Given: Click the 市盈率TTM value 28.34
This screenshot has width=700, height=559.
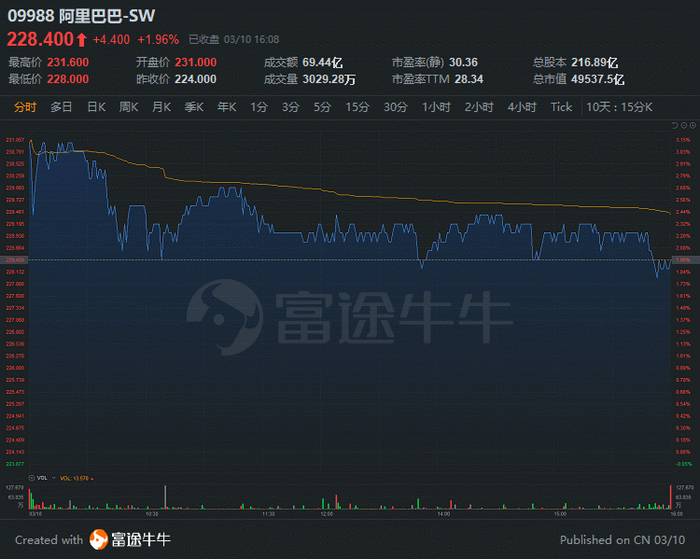Looking at the screenshot, I should 469,79.
